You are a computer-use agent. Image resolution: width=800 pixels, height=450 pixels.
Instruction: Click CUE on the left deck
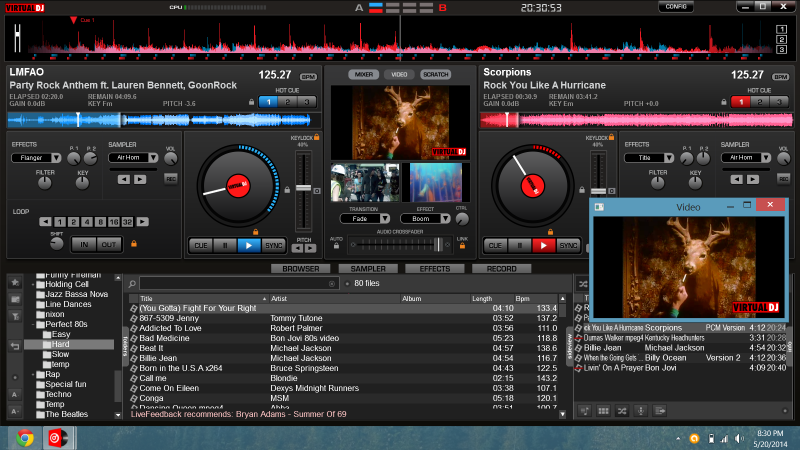(201, 245)
